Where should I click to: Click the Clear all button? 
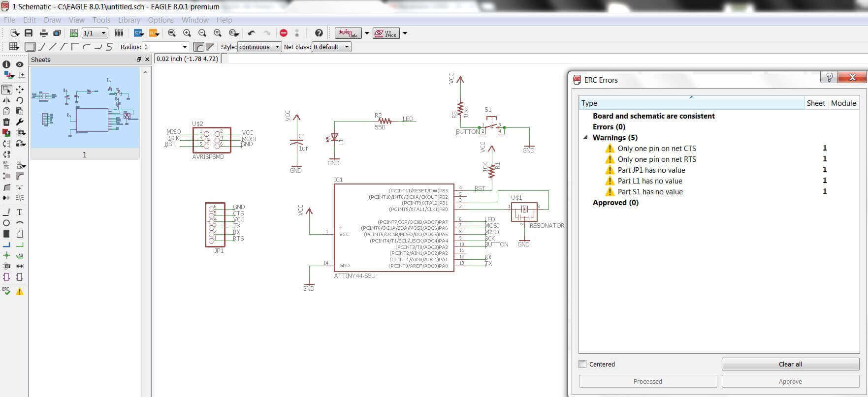790,364
